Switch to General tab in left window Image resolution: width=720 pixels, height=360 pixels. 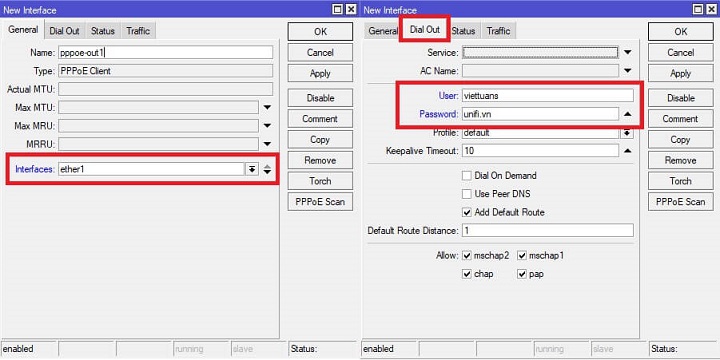click(x=23, y=30)
